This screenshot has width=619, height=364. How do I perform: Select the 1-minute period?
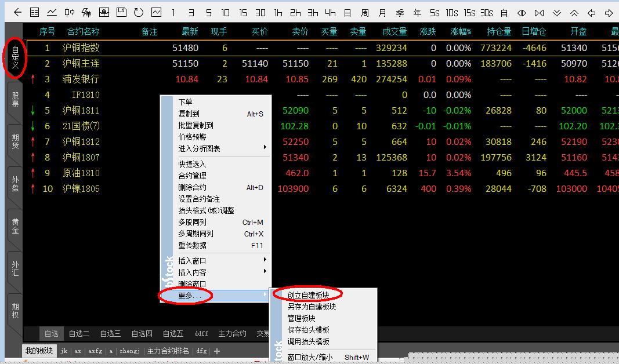[173, 13]
